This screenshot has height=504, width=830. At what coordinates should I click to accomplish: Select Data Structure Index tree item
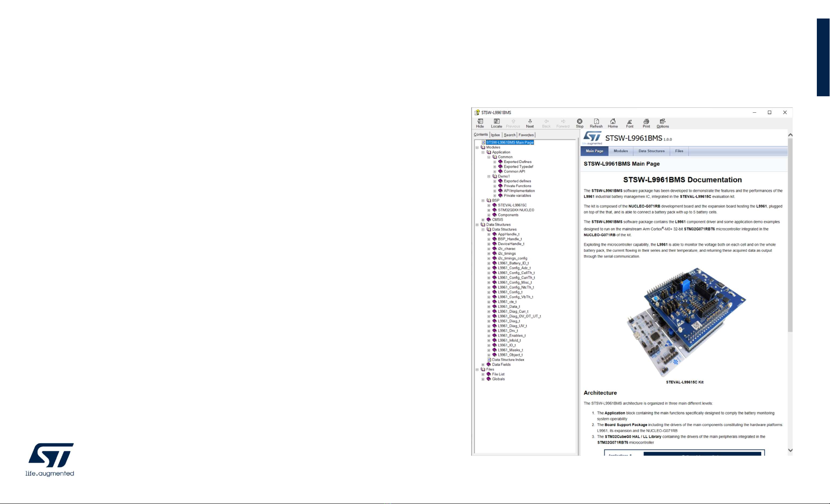point(508,360)
